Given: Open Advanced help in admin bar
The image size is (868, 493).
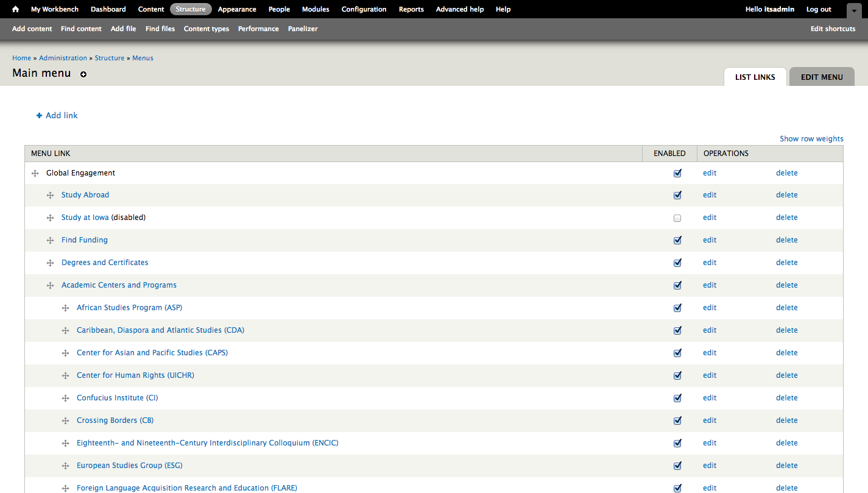Looking at the screenshot, I should pos(460,9).
